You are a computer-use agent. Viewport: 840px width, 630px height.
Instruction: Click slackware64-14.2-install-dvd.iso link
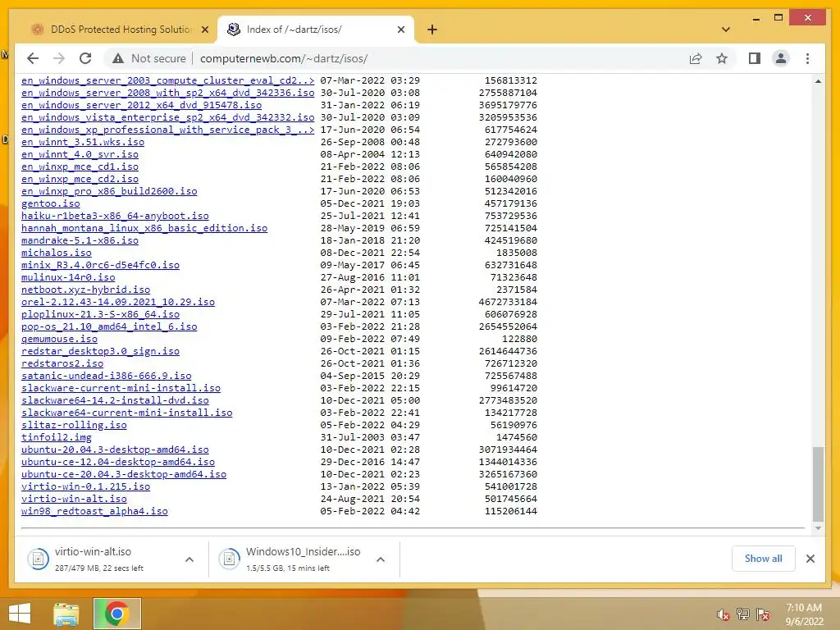click(115, 400)
